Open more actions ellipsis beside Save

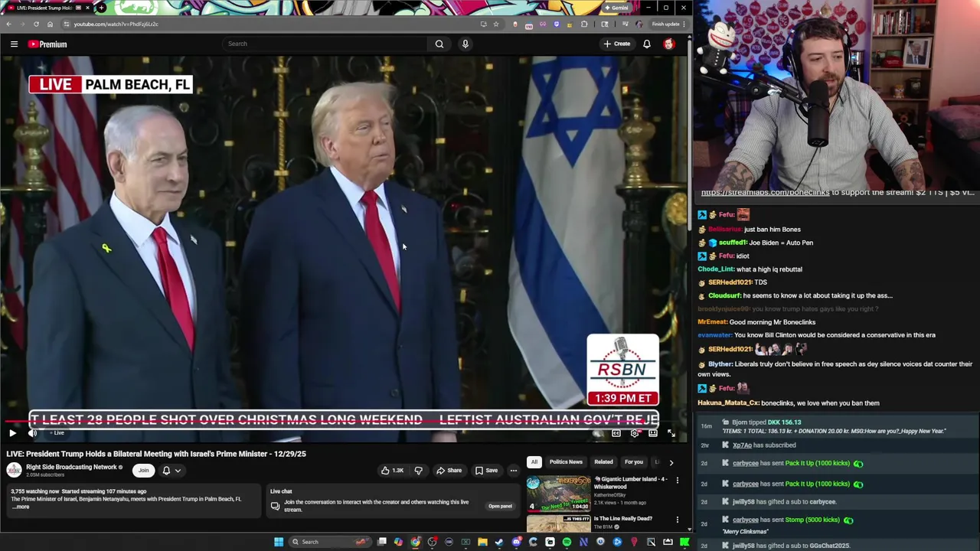point(514,471)
